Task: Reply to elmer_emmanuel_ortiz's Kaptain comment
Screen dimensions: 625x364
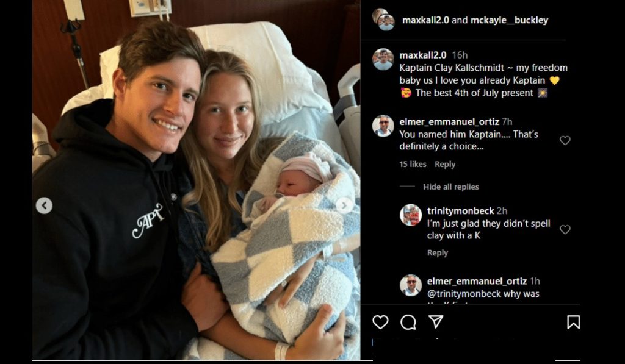Action: [x=445, y=164]
